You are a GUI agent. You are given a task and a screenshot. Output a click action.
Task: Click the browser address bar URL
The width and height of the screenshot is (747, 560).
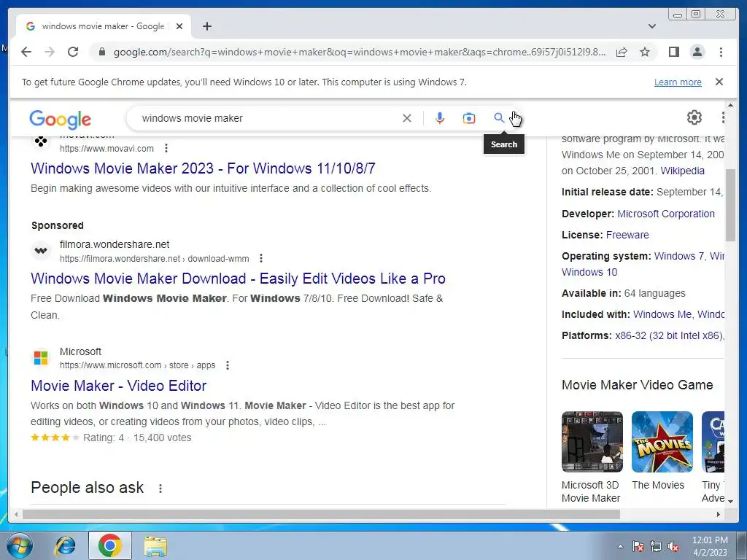[360, 52]
